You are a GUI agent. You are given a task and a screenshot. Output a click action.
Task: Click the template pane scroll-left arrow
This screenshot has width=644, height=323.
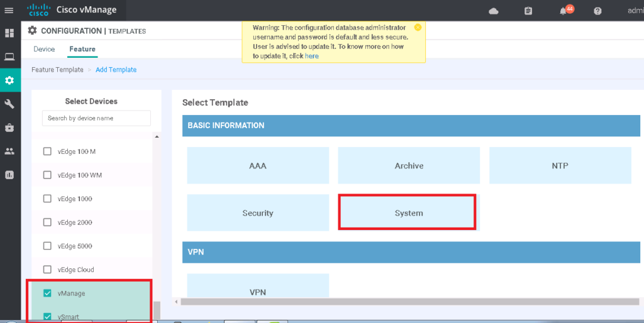tap(177, 302)
